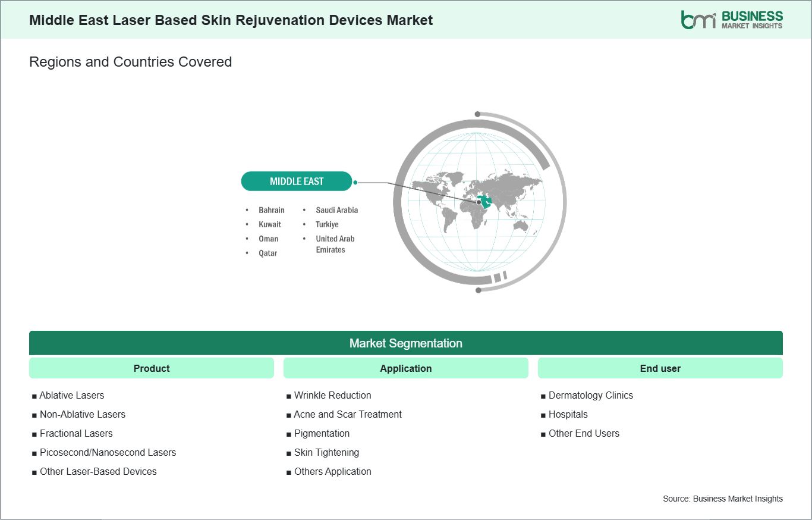Click 'Skin Tightening' application item

(x=326, y=452)
